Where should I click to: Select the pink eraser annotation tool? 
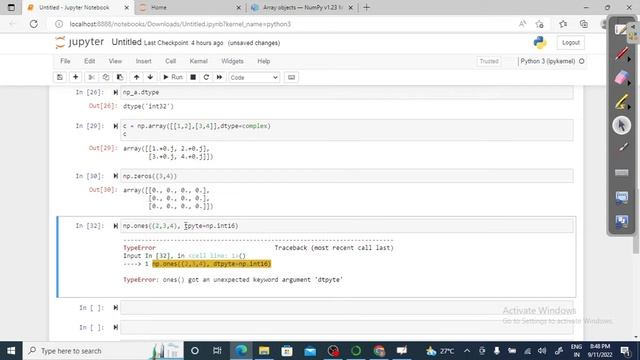621,77
